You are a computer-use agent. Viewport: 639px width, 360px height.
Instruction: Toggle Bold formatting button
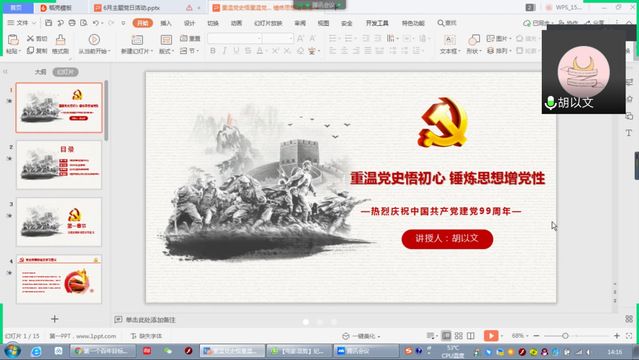(x=213, y=51)
